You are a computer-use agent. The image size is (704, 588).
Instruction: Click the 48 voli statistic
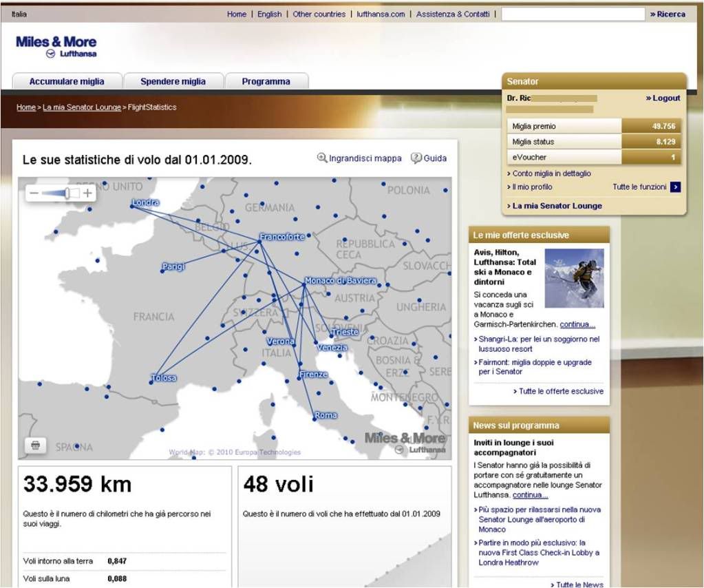coord(279,484)
